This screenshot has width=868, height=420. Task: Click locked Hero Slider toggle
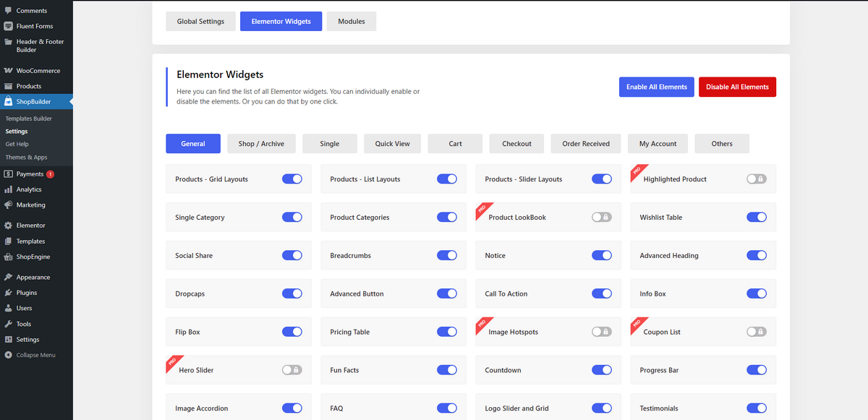(292, 370)
